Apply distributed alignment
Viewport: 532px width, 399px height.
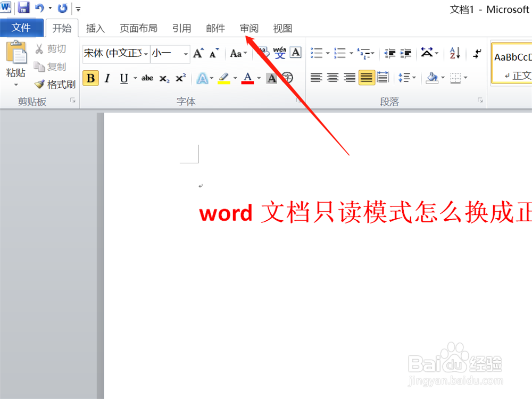(383, 78)
